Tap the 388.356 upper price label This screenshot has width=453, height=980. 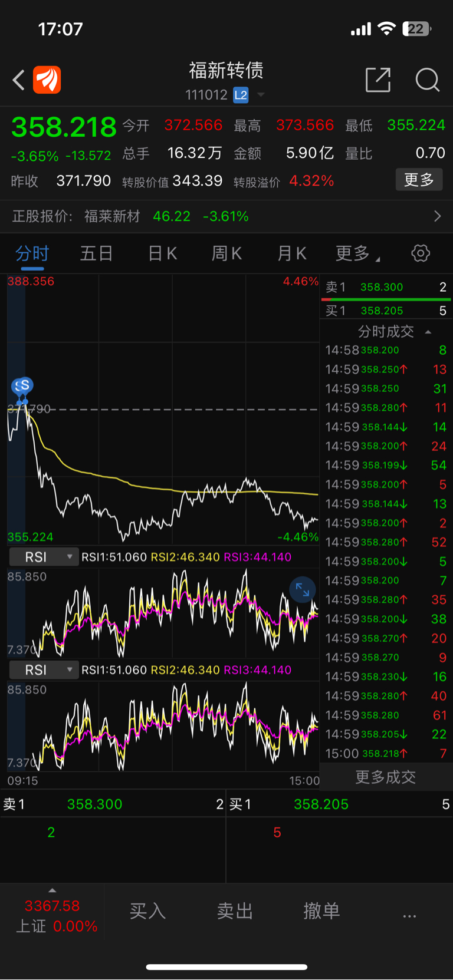coord(31,282)
